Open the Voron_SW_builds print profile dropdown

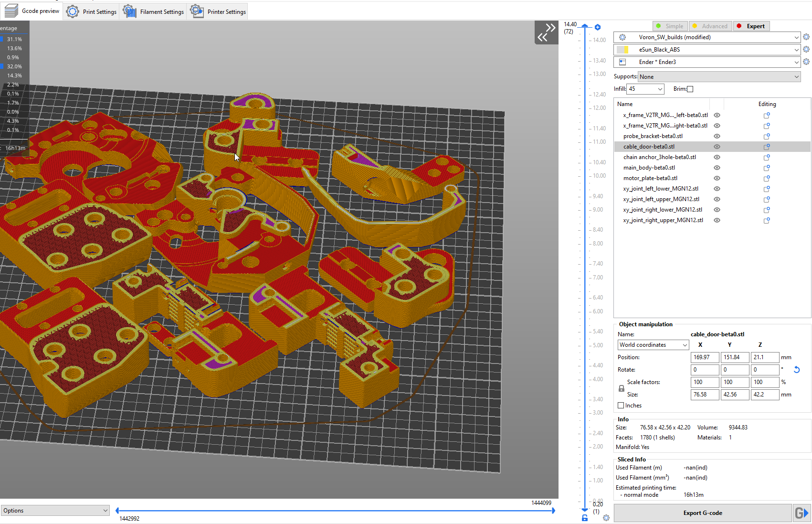[x=707, y=37]
